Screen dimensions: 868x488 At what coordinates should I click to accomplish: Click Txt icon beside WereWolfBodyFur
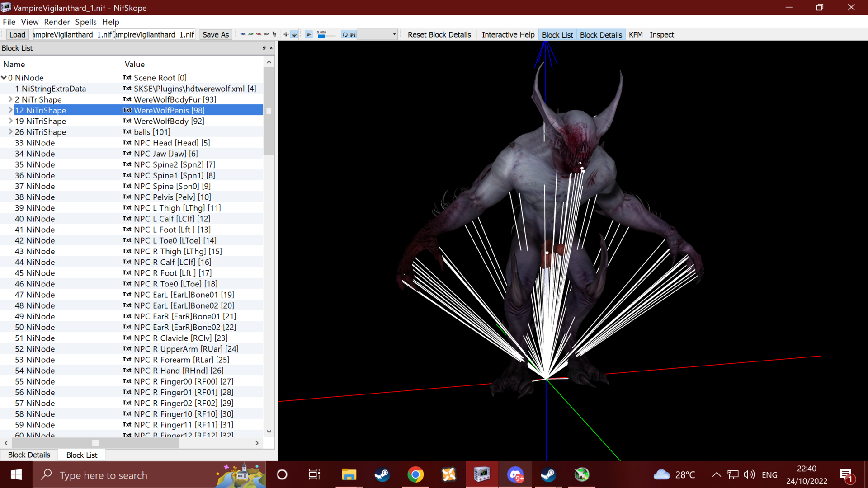tap(127, 99)
